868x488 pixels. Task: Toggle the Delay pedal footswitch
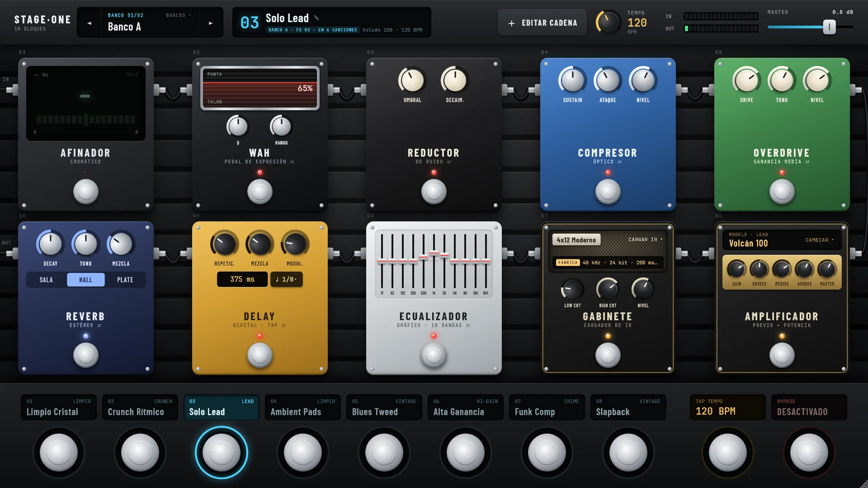tap(260, 355)
